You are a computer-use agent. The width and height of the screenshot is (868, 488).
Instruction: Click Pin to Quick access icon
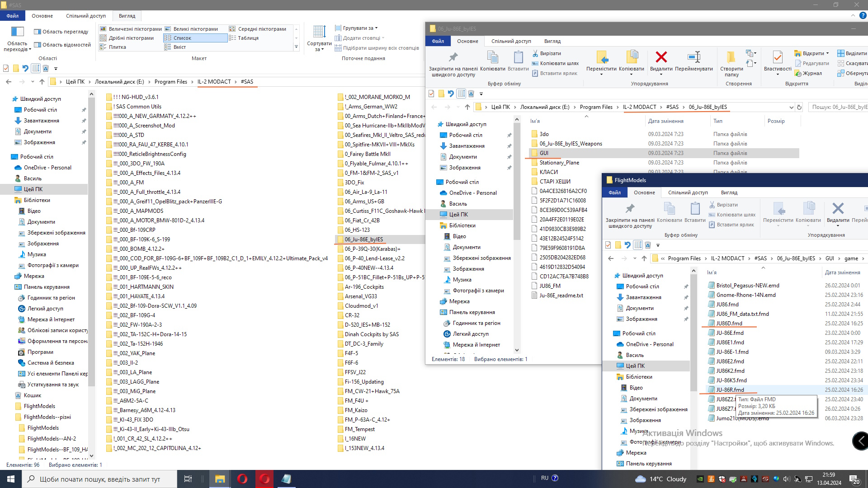(453, 58)
